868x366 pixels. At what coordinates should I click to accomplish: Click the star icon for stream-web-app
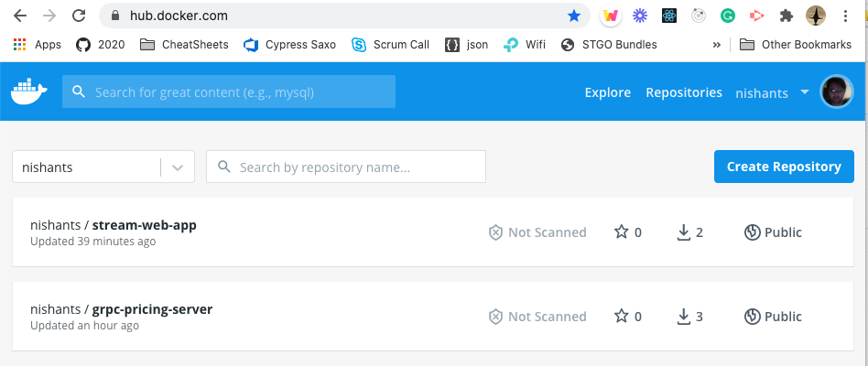[x=622, y=231]
